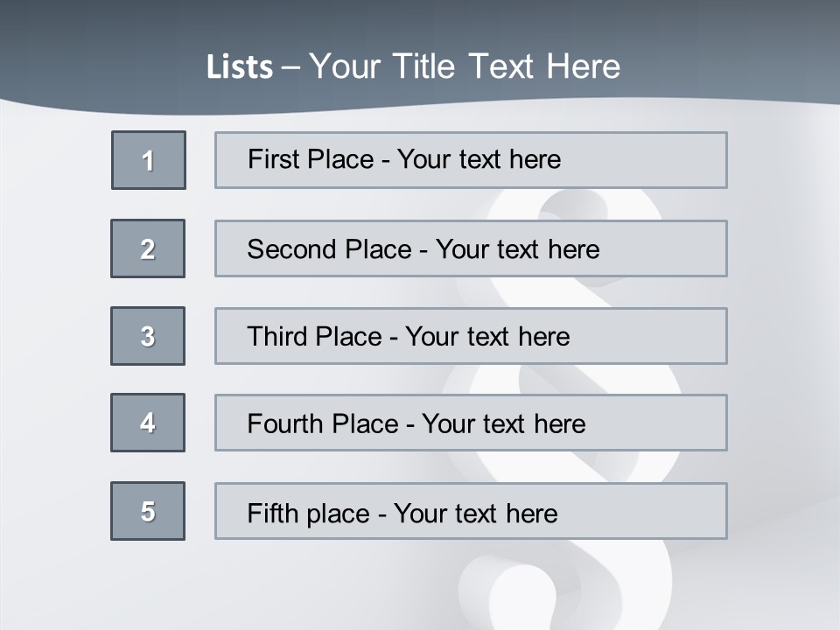Click the words 'Fourth Place'
The width and height of the screenshot is (840, 630).
[x=322, y=424]
